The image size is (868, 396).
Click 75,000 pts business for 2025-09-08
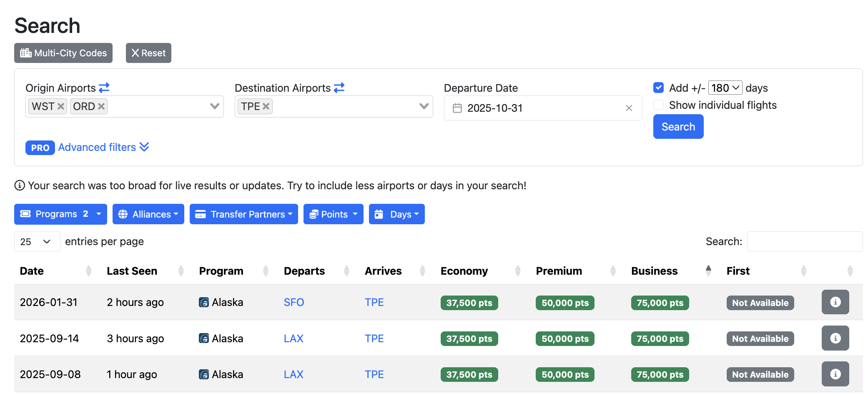660,374
